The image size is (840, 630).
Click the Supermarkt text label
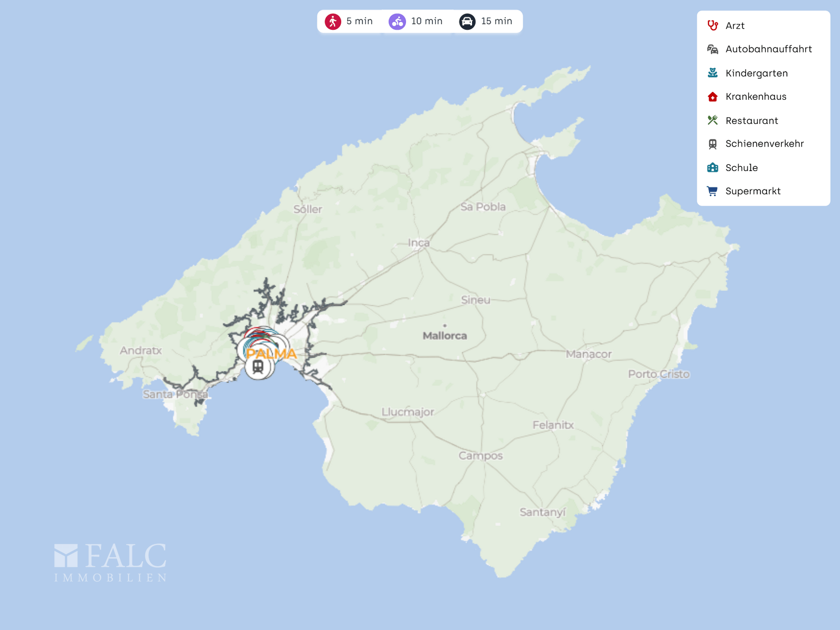click(752, 191)
